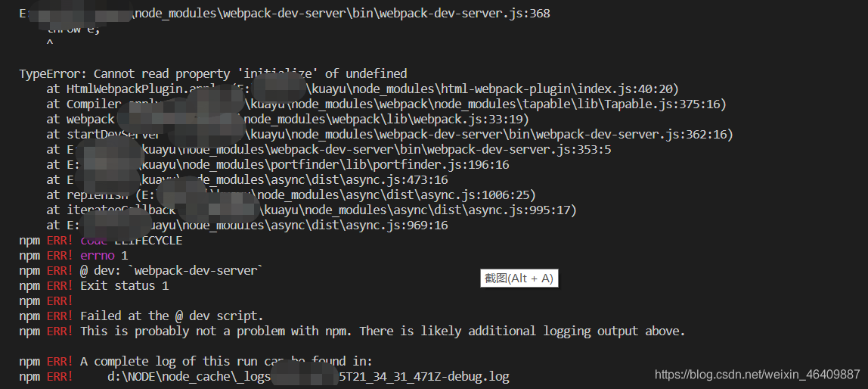Click the webpack.js:33:19 stack trace line
Viewport: 868px width, 389px height.
click(x=288, y=119)
